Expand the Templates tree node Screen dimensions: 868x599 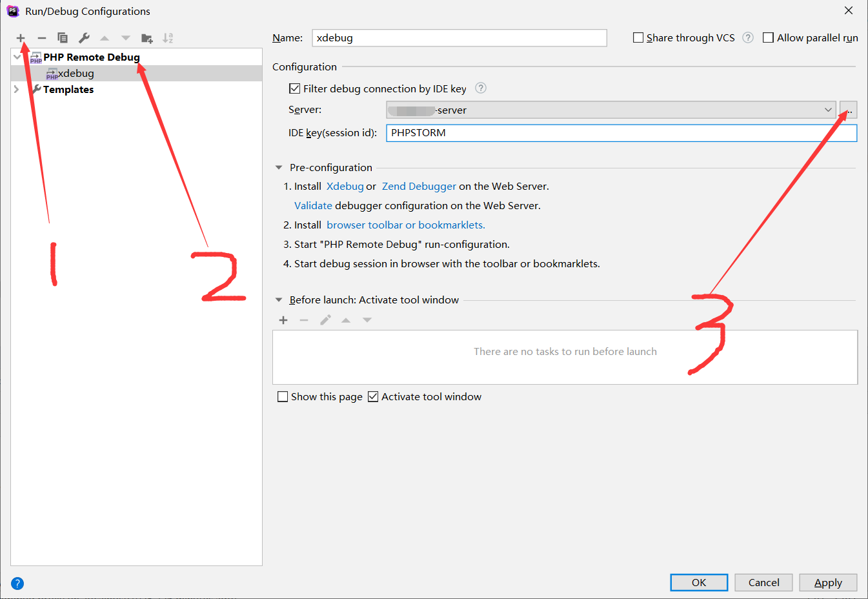[17, 89]
